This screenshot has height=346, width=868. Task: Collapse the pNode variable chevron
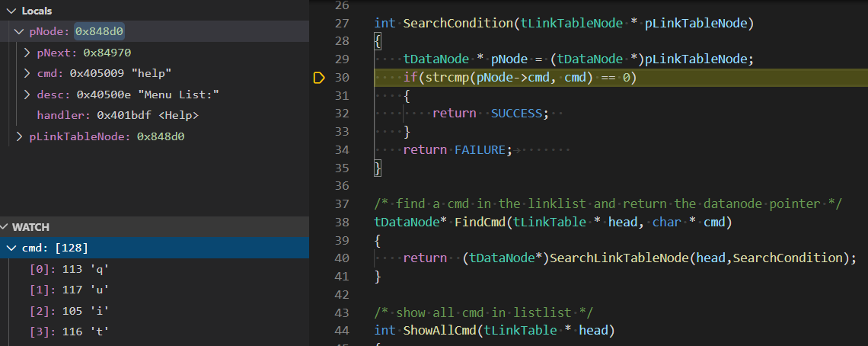point(19,32)
